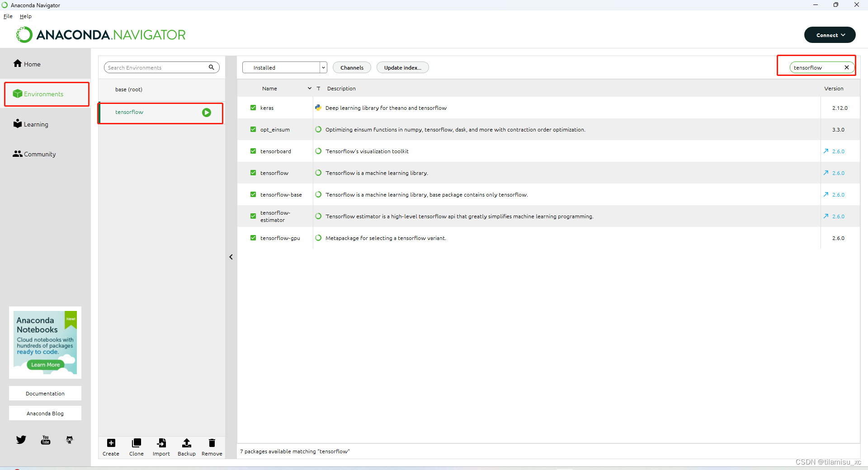Click opt_einsum conda package type icon
Viewport: 868px width, 470px height.
(318, 129)
